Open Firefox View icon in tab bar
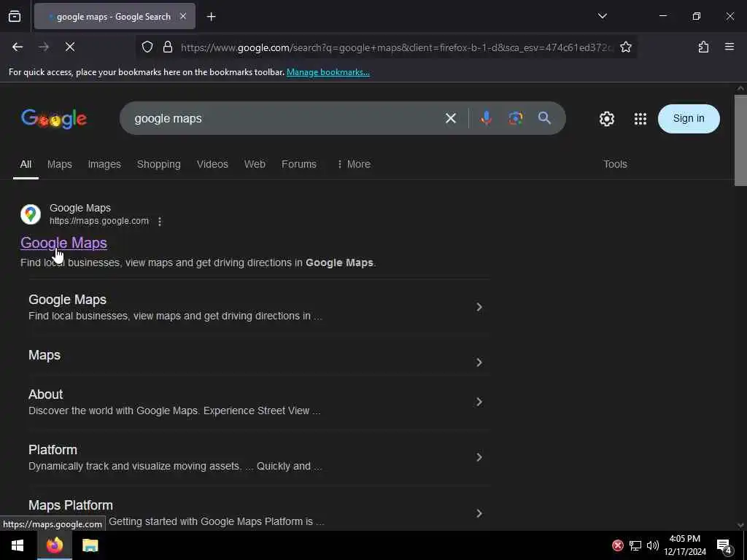Image resolution: width=747 pixels, height=560 pixels. click(x=15, y=16)
